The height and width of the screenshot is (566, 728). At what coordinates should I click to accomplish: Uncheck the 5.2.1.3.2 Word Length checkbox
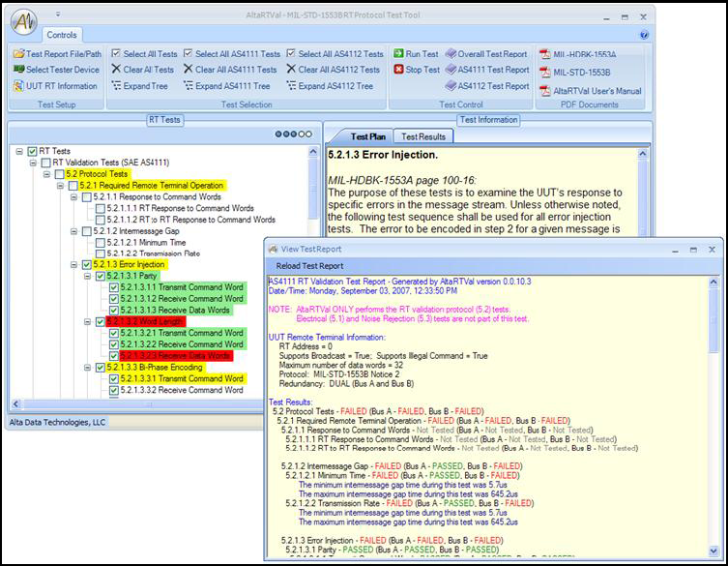[101, 321]
